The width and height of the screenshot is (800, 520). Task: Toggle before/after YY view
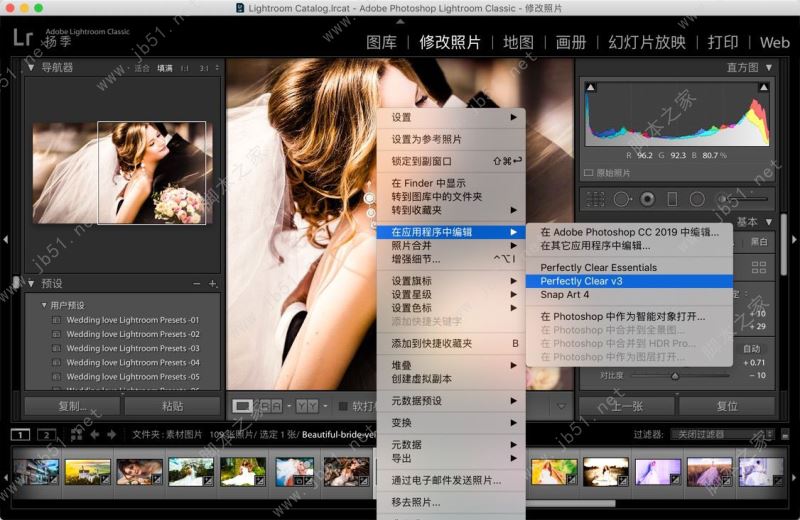tap(307, 406)
